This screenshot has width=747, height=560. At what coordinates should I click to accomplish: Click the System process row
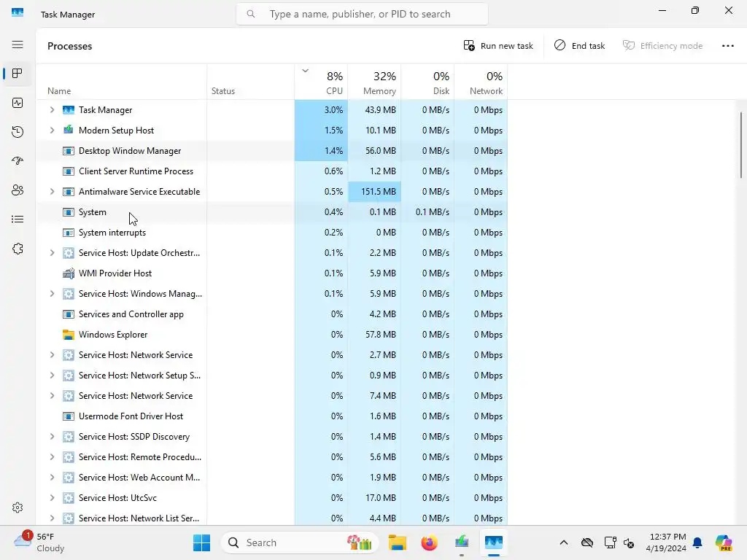click(271, 212)
